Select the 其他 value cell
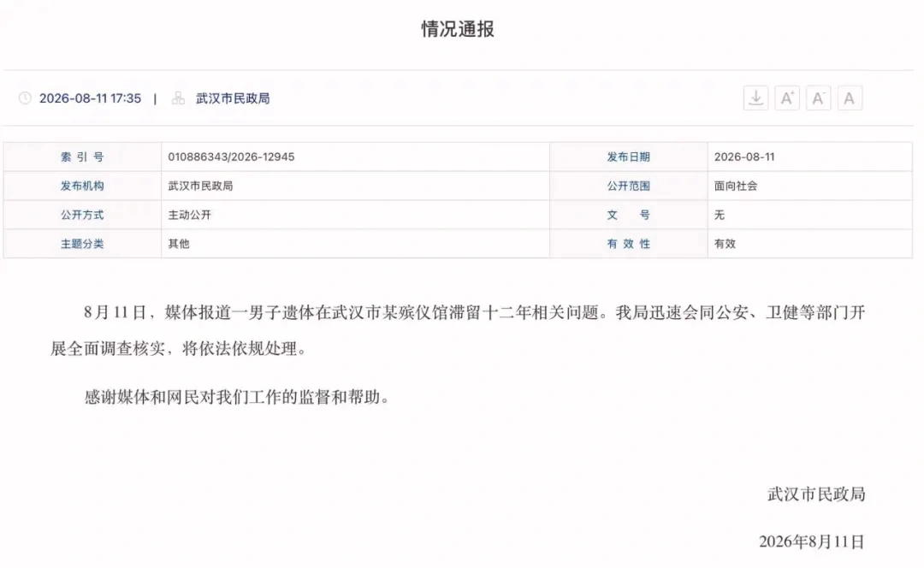 [355, 243]
